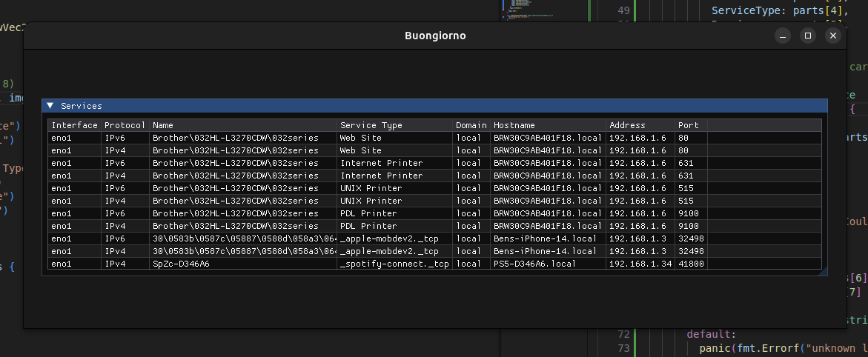Screen dimensions: 868x357
Task: Click the Domain column header
Action: (x=471, y=125)
